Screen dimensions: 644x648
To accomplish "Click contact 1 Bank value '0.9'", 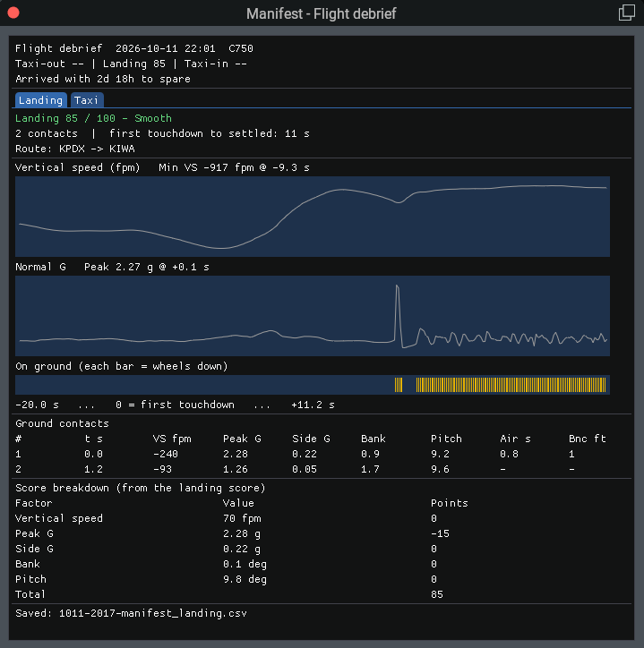I will (x=370, y=454).
